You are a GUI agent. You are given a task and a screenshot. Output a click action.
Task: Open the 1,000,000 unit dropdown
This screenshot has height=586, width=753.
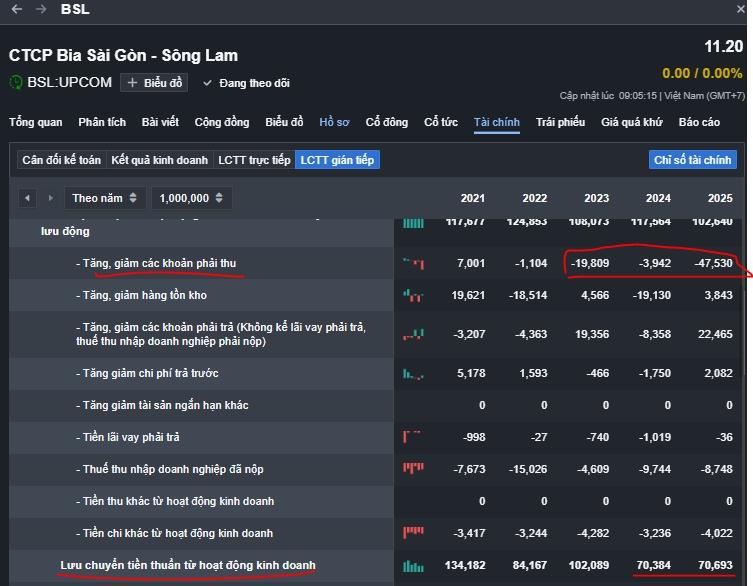(191, 198)
